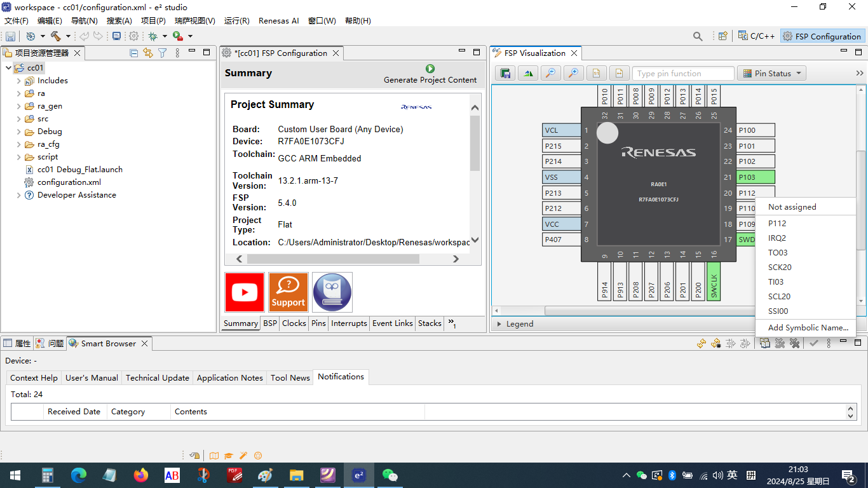The width and height of the screenshot is (868, 488).
Task: Switch to the Clocks tab
Action: click(x=294, y=323)
